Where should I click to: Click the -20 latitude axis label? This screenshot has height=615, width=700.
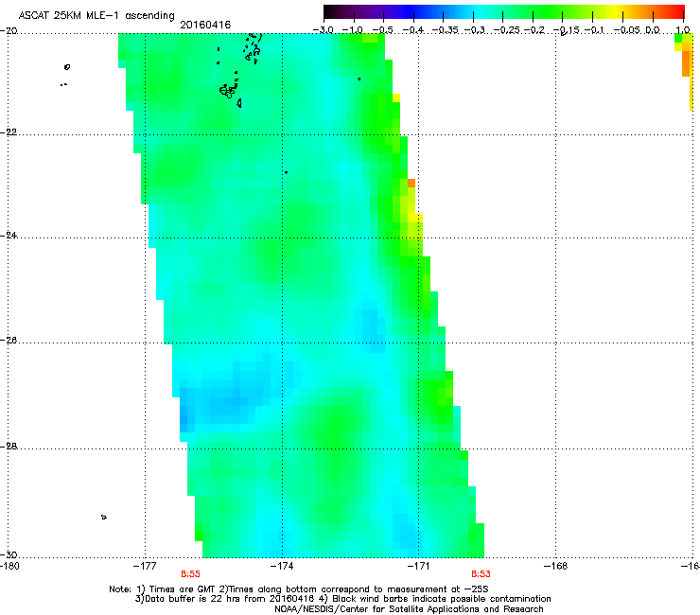click(9, 31)
